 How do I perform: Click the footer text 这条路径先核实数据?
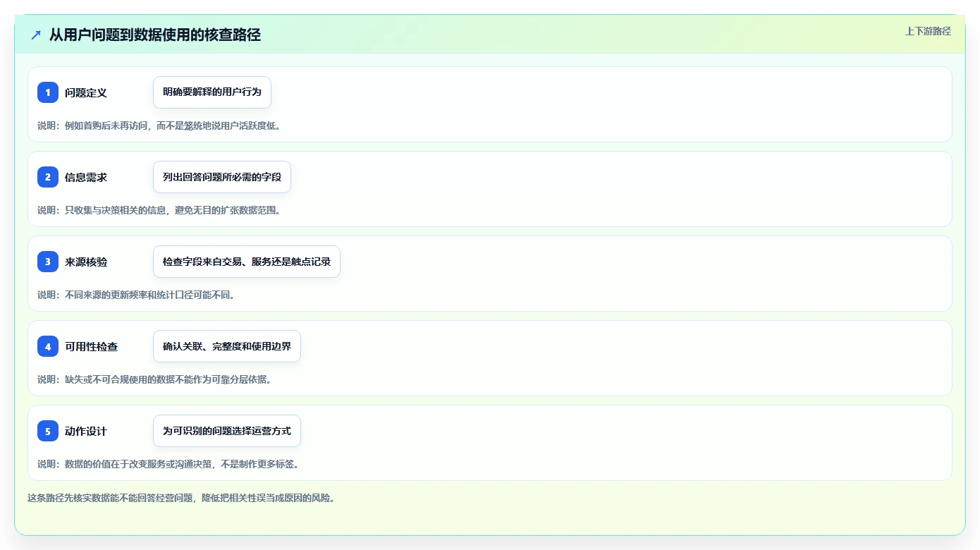(181, 498)
